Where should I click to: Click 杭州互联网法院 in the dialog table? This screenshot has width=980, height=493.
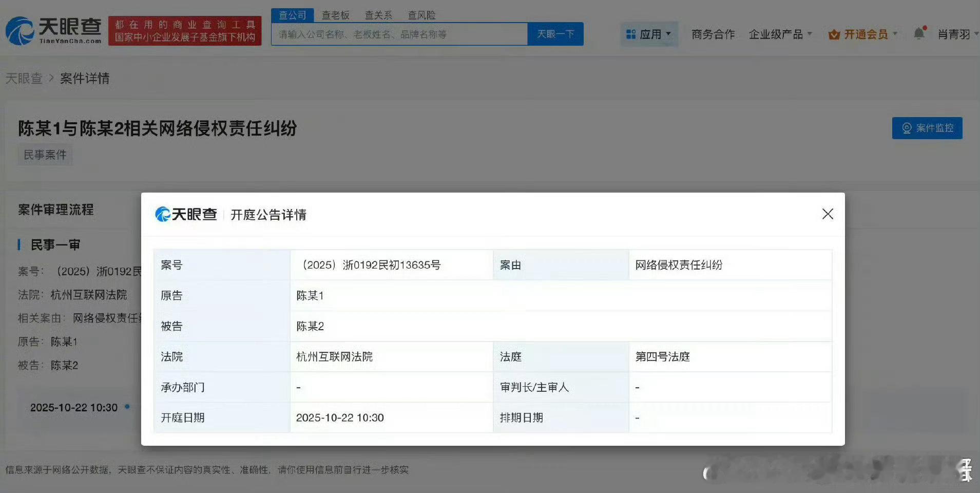coord(334,357)
